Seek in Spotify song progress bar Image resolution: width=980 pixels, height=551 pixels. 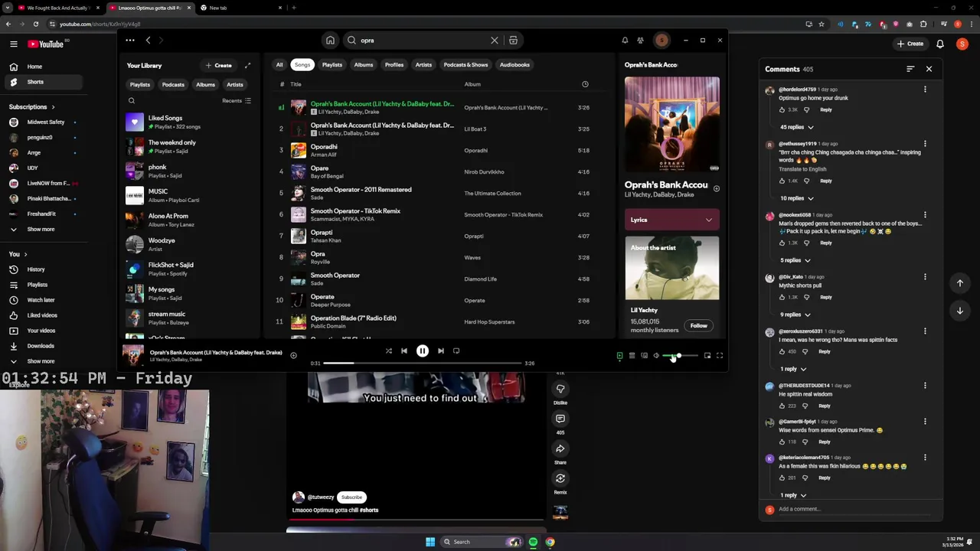tap(423, 364)
